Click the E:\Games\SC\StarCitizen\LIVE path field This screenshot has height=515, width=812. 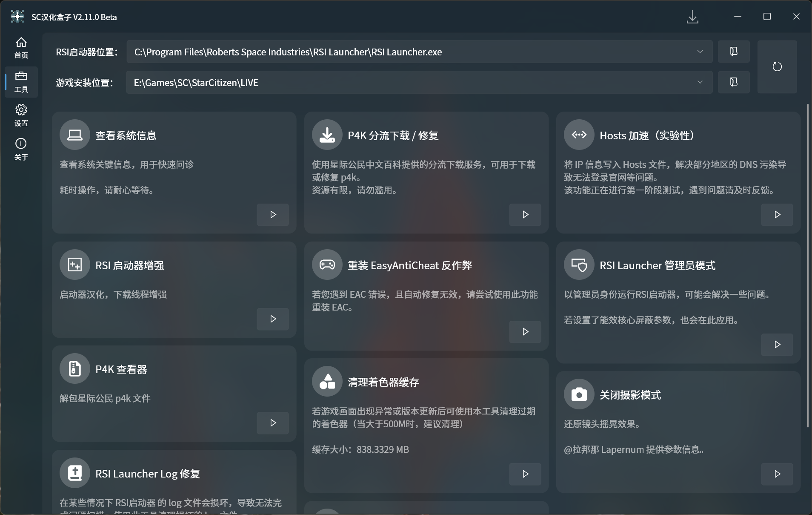(x=419, y=82)
